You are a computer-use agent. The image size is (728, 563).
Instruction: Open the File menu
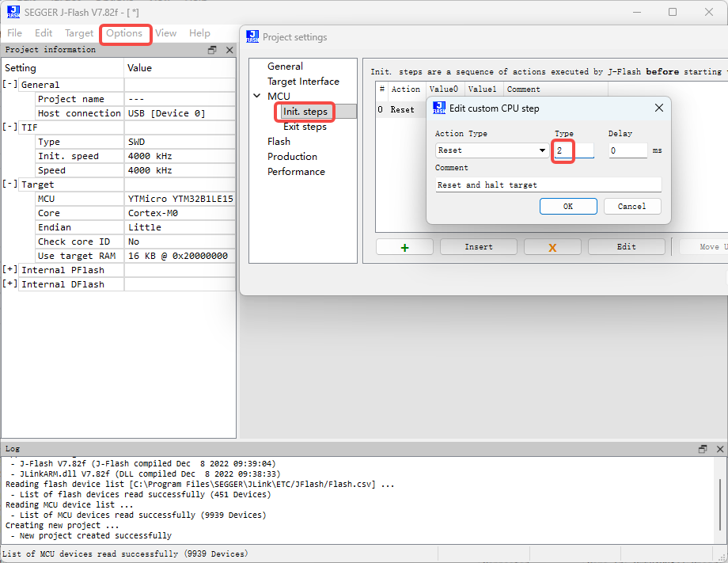[x=14, y=33]
